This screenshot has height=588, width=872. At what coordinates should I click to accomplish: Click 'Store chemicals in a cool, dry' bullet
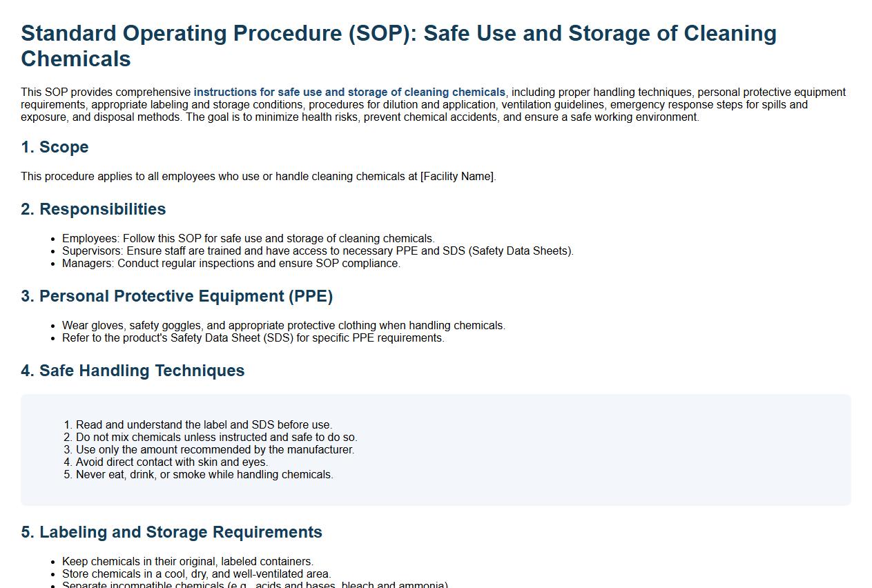coord(196,574)
